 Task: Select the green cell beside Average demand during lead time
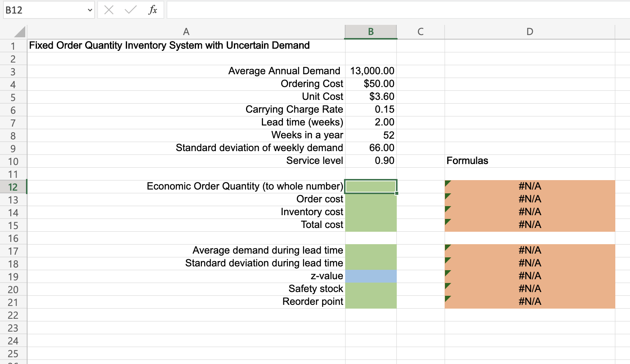tap(371, 251)
